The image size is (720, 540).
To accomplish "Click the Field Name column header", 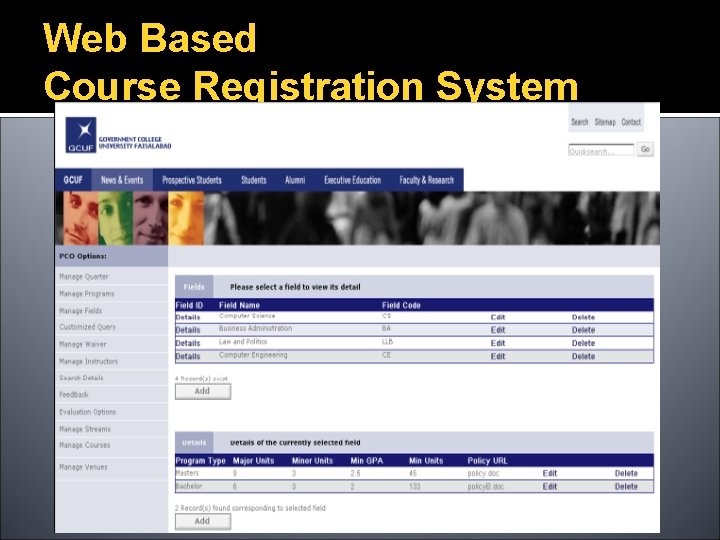I will [x=239, y=305].
